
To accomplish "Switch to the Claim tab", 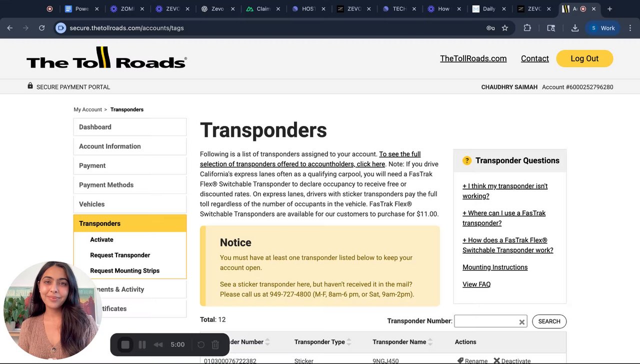I will click(x=263, y=8).
